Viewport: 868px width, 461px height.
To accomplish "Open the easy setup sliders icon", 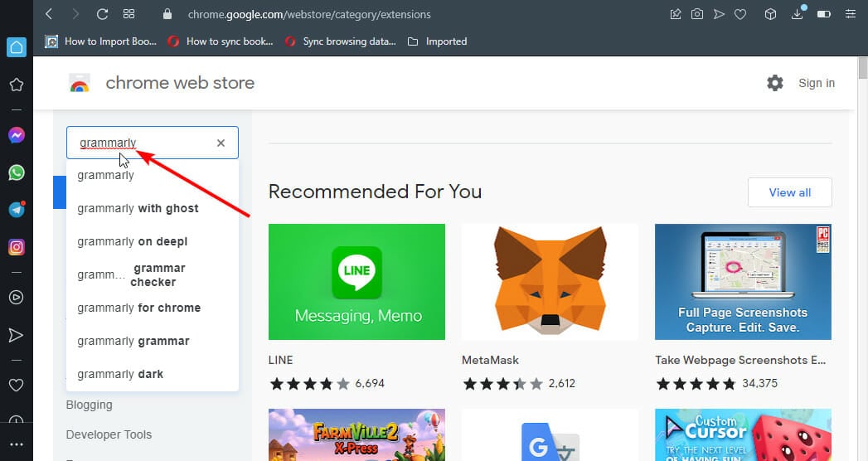I will click(851, 14).
